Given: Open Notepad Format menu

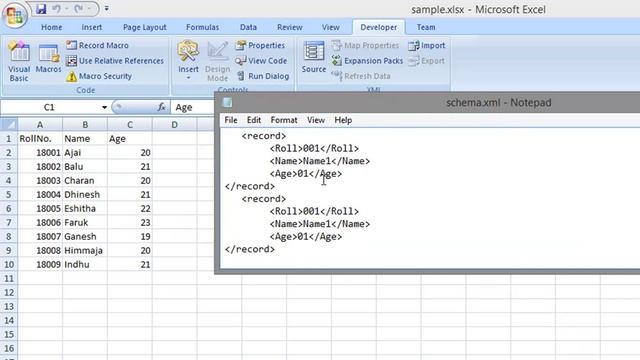Looking at the screenshot, I should click(x=284, y=120).
